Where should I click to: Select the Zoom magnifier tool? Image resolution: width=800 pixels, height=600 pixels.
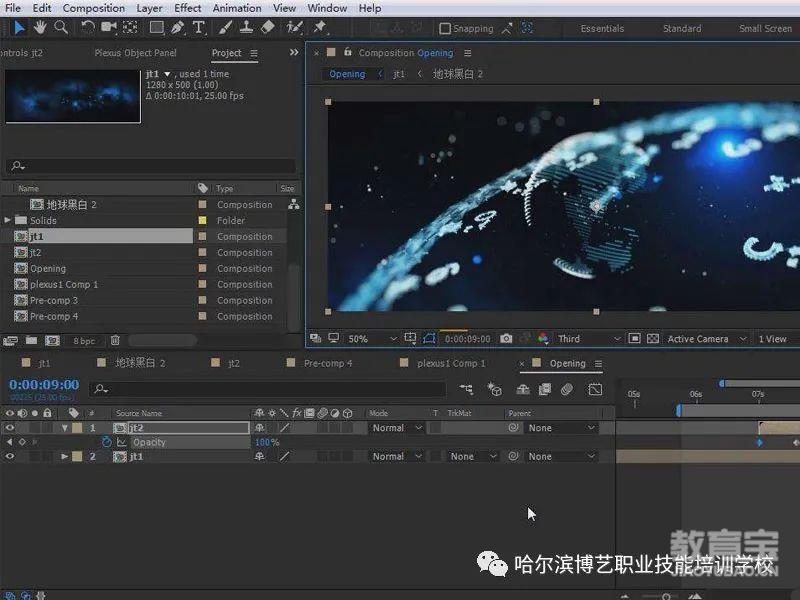(x=61, y=27)
